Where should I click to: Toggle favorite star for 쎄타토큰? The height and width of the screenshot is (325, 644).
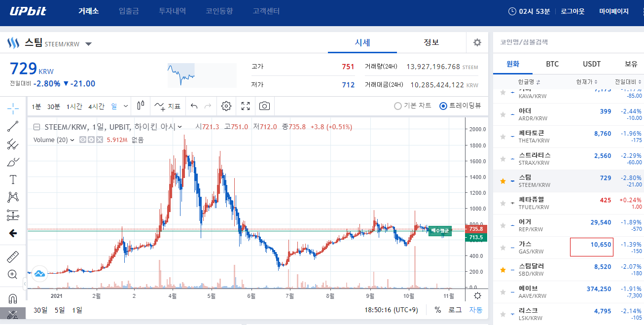click(503, 137)
